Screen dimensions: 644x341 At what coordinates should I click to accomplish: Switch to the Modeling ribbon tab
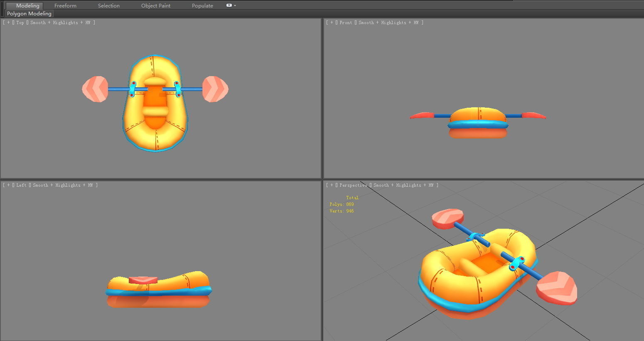(x=27, y=5)
